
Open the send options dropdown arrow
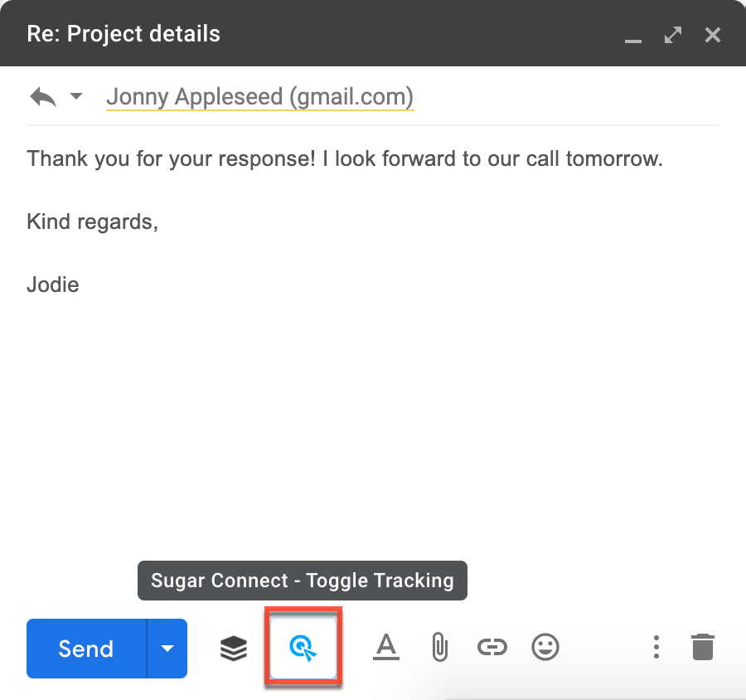[167, 649]
